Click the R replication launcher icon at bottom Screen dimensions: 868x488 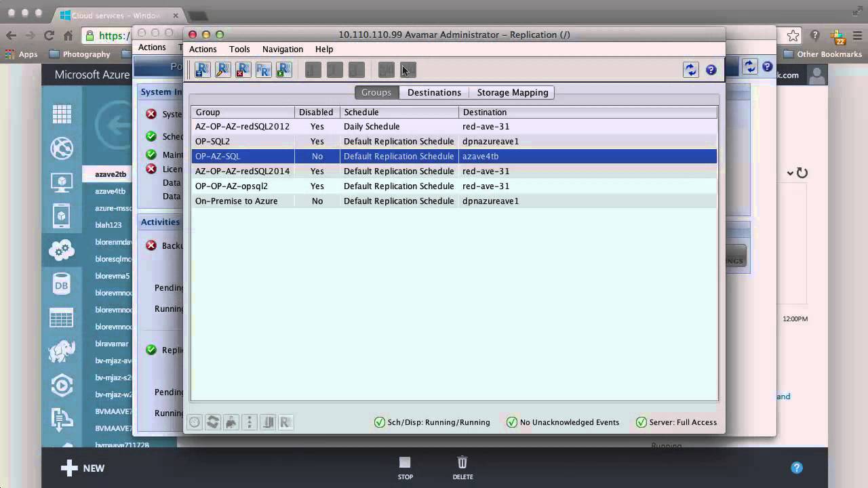pos(285,422)
